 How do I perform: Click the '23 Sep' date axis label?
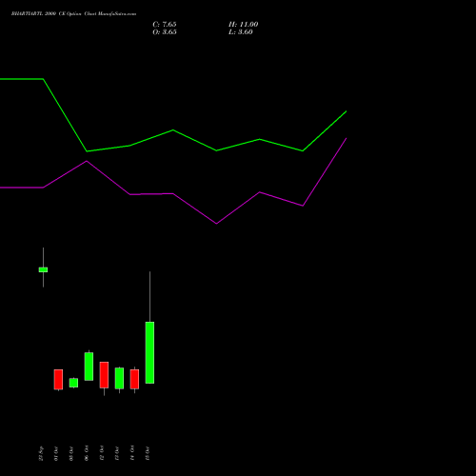[41, 453]
